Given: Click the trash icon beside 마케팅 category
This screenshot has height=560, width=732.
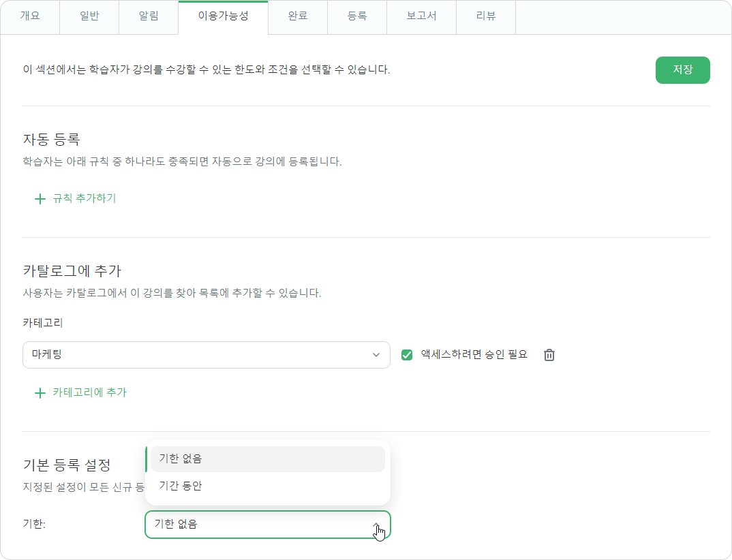Looking at the screenshot, I should 549,355.
